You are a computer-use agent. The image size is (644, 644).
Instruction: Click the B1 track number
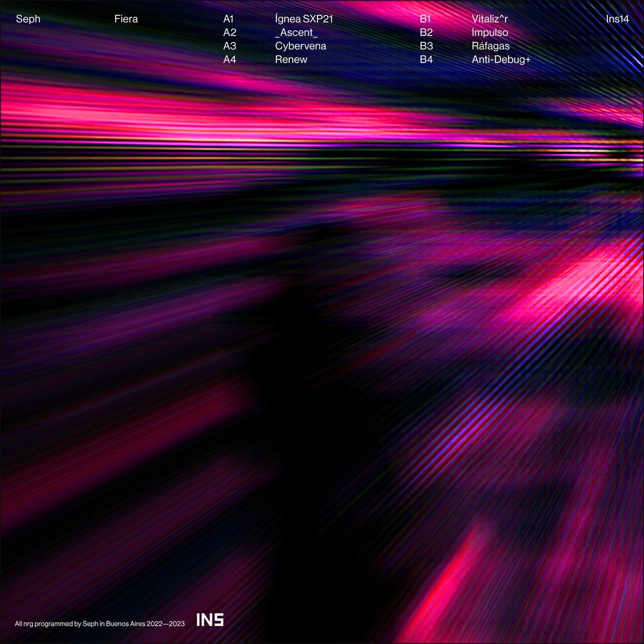point(425,19)
